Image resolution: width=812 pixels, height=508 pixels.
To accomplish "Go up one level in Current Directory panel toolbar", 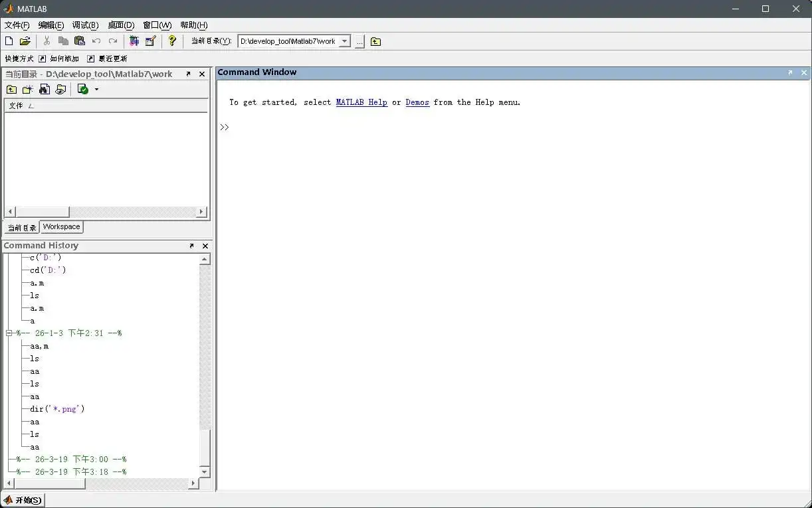I will click(x=12, y=89).
